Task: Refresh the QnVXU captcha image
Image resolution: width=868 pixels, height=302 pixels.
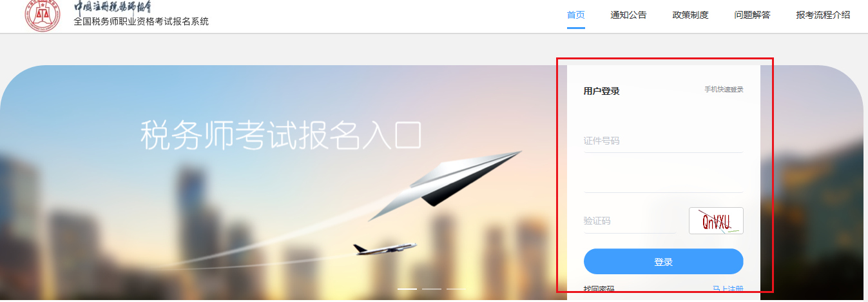Action: pos(716,221)
